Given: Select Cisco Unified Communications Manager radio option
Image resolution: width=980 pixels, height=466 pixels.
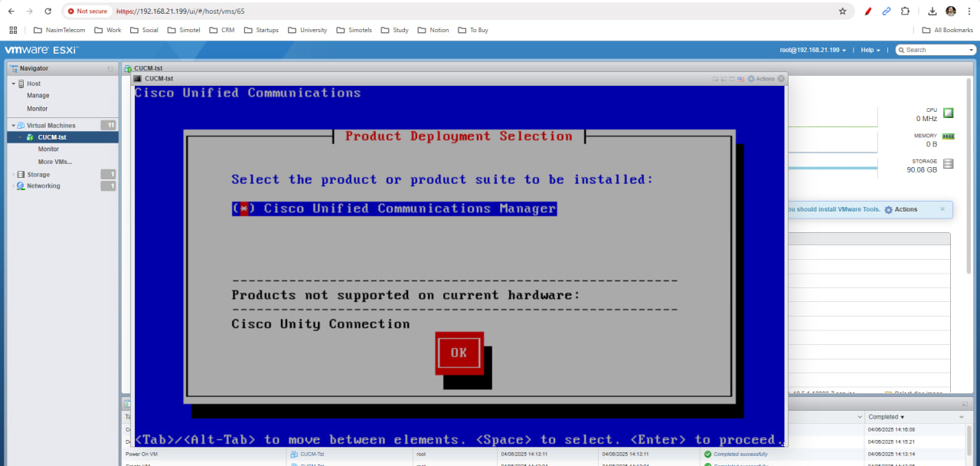Looking at the screenshot, I should (x=394, y=208).
